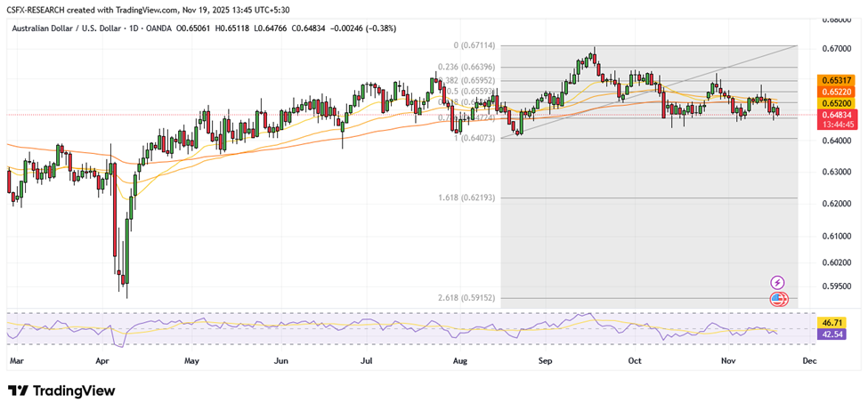Click the US flag economic event icon
Image resolution: width=868 pixels, height=411 pixels.
pyautogui.click(x=777, y=298)
